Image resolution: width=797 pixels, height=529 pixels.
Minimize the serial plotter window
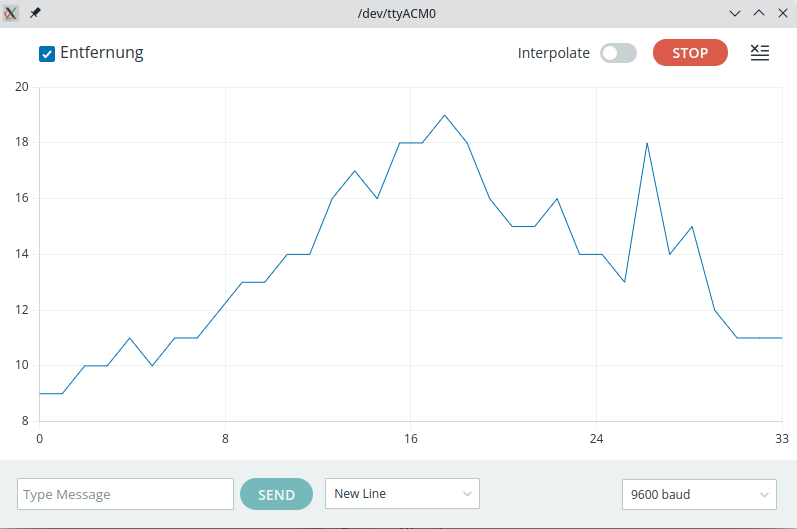(x=736, y=13)
